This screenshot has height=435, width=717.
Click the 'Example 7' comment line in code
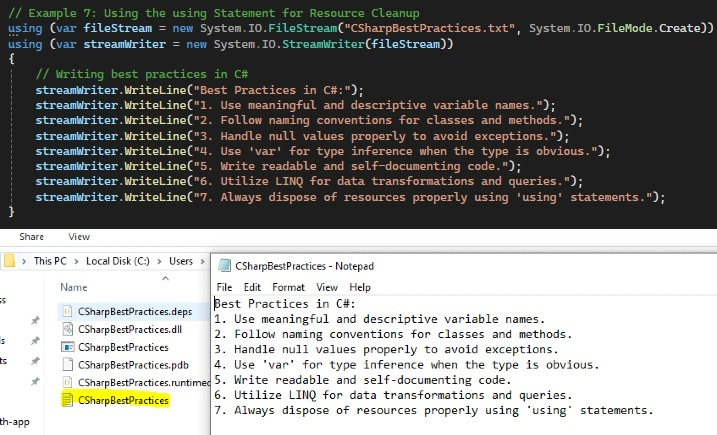214,13
